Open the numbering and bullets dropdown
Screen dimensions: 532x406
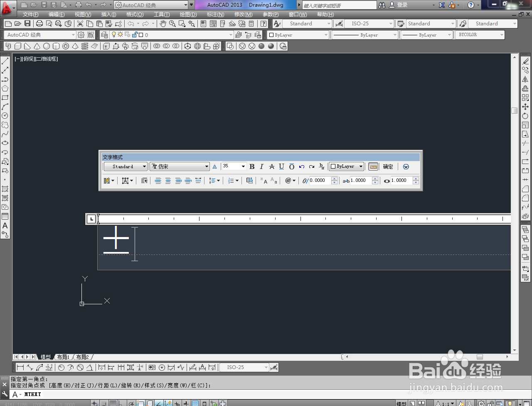233,181
